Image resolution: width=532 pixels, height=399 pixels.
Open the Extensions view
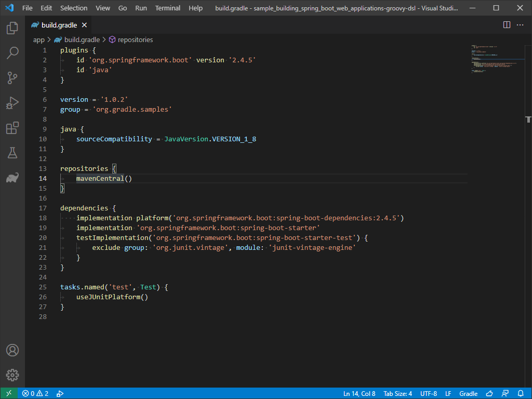[12, 128]
